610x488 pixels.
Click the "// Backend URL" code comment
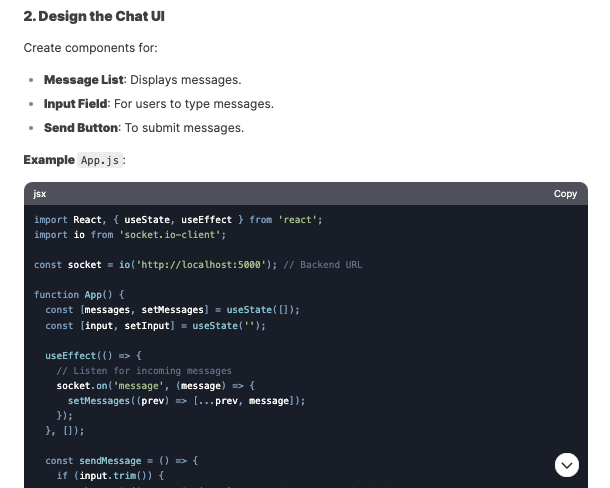click(x=322, y=265)
